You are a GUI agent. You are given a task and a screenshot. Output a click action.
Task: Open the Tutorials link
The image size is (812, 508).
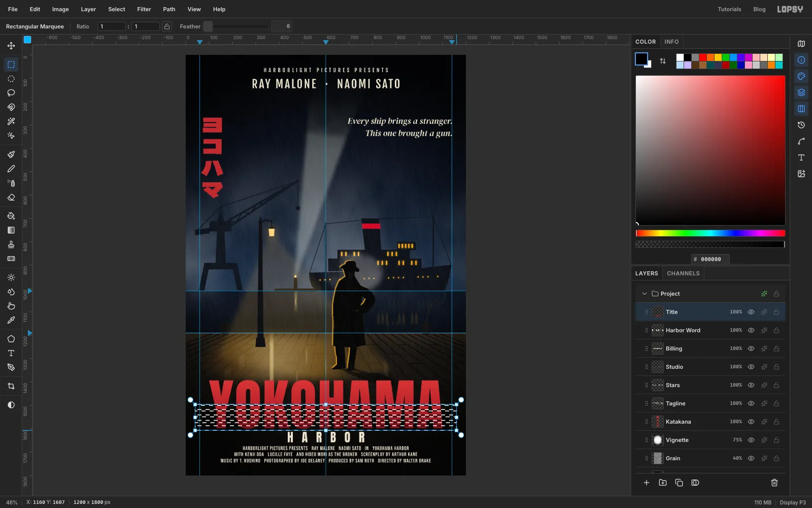pyautogui.click(x=729, y=9)
